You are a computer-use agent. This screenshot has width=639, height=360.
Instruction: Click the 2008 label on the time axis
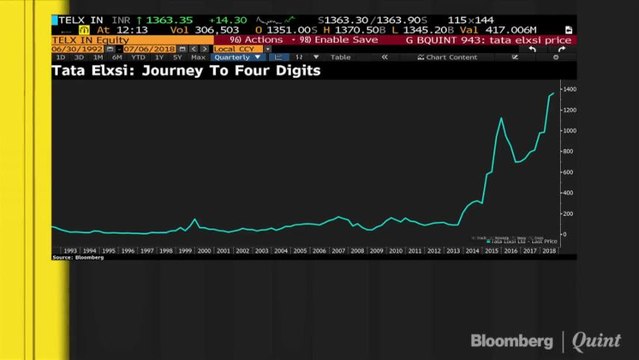pyautogui.click(x=357, y=251)
